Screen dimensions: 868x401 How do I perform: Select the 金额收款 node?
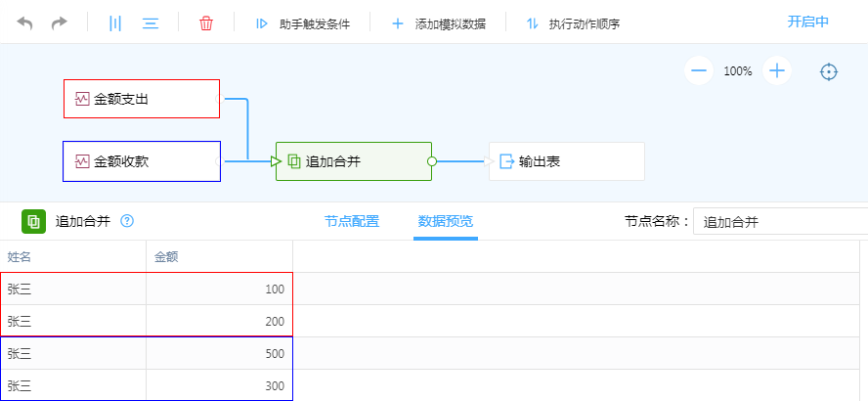[x=142, y=161]
